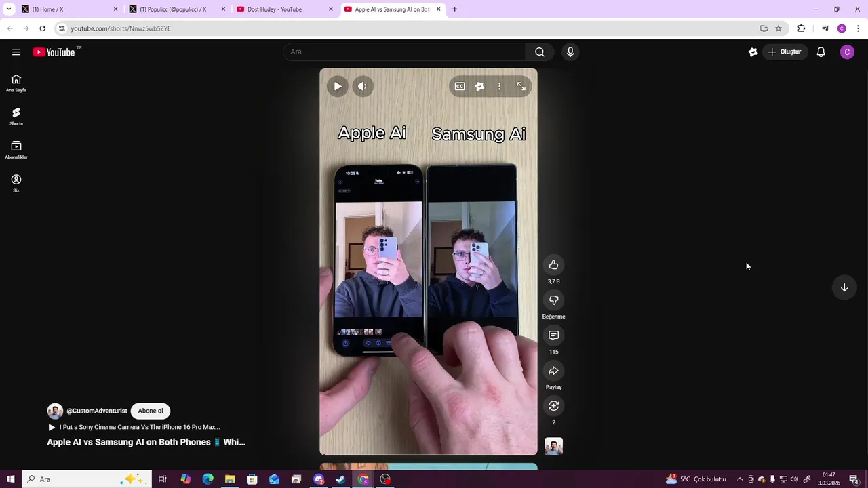Open the Windows Start menu

pos(10,479)
